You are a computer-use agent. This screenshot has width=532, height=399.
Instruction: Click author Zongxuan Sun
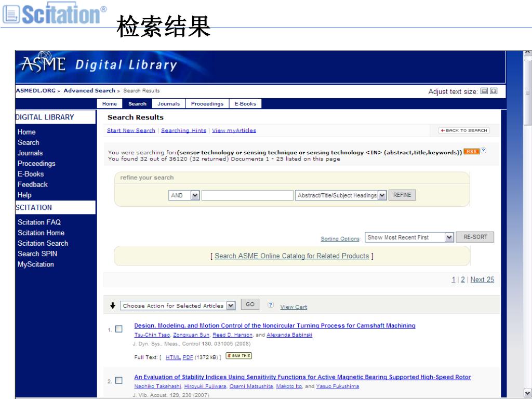191,335
